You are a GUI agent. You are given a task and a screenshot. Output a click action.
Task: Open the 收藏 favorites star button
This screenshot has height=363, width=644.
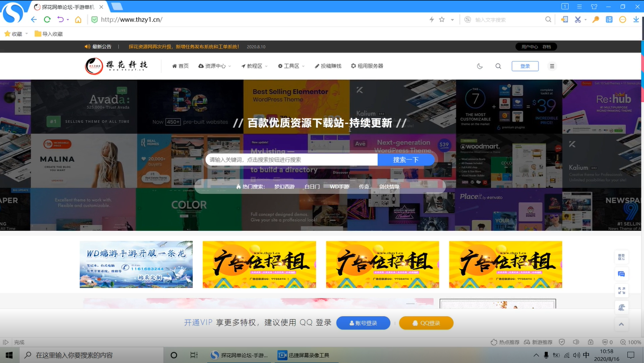click(13, 34)
